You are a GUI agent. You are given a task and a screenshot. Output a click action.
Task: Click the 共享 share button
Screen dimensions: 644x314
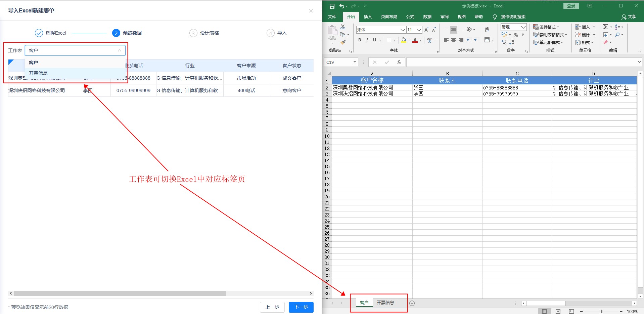click(x=629, y=17)
